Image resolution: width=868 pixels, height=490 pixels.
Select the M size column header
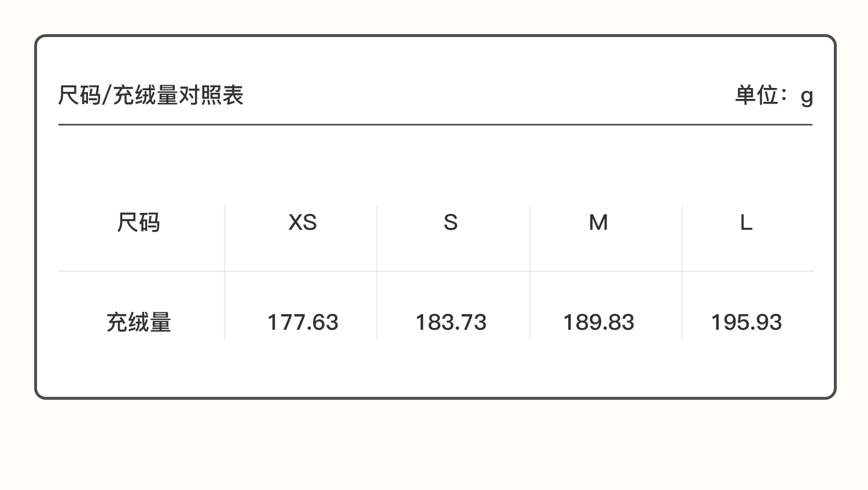tap(598, 223)
